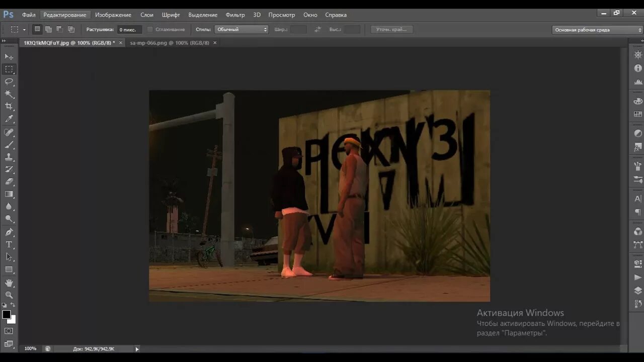Open the Основная рабочая среда workspace dropdown
The height and width of the screenshot is (362, 644).
coord(598,30)
